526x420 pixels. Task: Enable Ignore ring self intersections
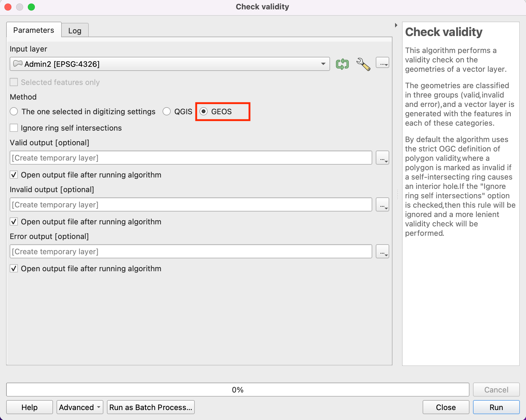14,128
